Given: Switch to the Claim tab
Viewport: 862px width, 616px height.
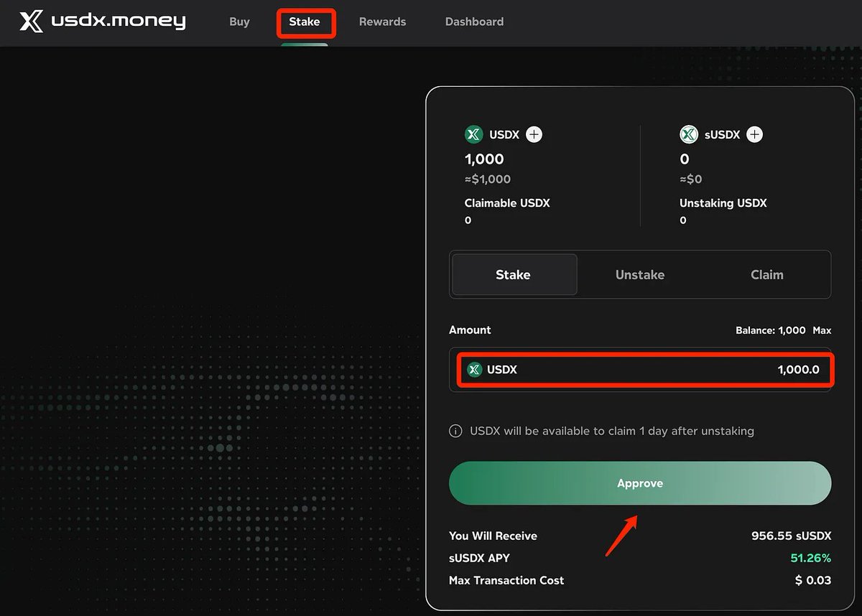Looking at the screenshot, I should click(767, 274).
